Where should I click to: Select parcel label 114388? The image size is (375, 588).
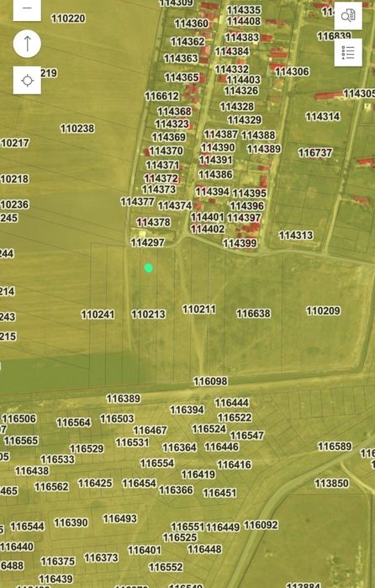258,135
